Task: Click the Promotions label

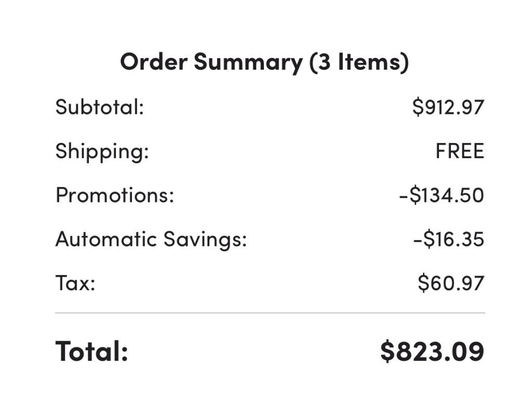Action: tap(114, 195)
